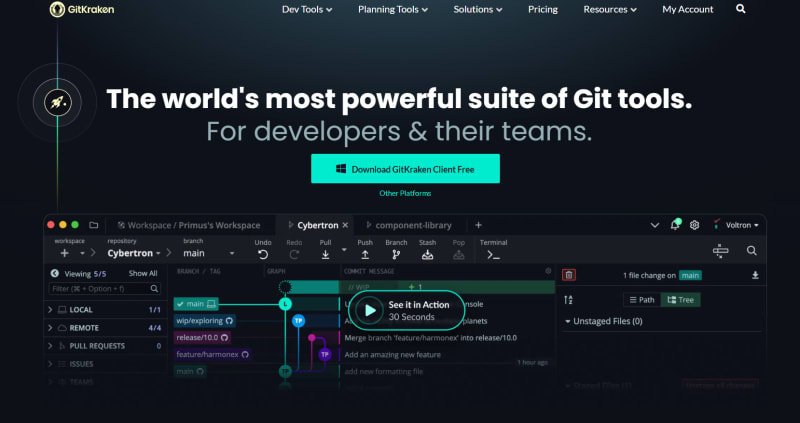The height and width of the screenshot is (423, 800).
Task: Open the Solutions menu
Action: tap(478, 9)
